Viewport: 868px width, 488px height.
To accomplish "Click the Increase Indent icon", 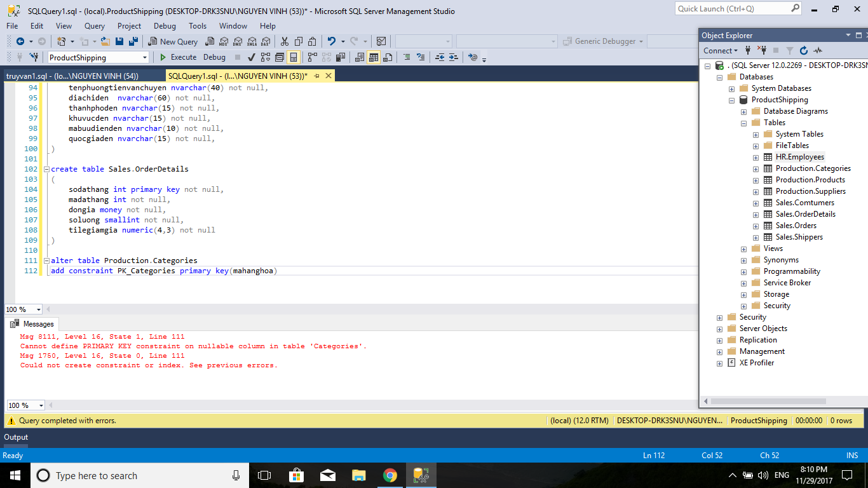I will pos(453,57).
